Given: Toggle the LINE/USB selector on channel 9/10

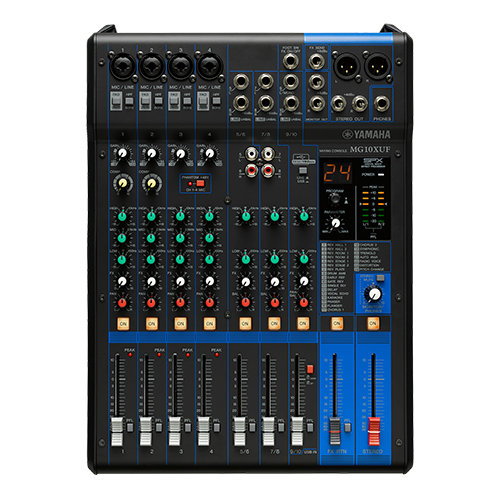Looking at the screenshot, I should pos(302,170).
